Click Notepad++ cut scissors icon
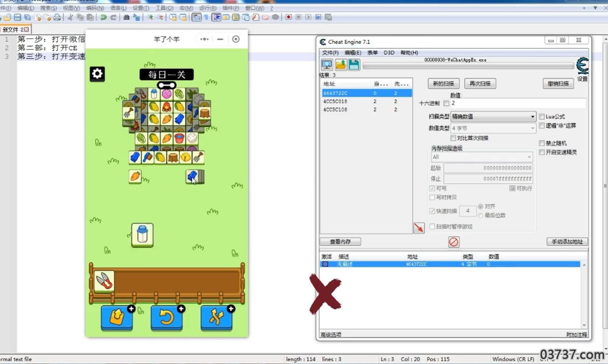Image resolution: width=608 pixels, height=364 pixels. pos(70,17)
